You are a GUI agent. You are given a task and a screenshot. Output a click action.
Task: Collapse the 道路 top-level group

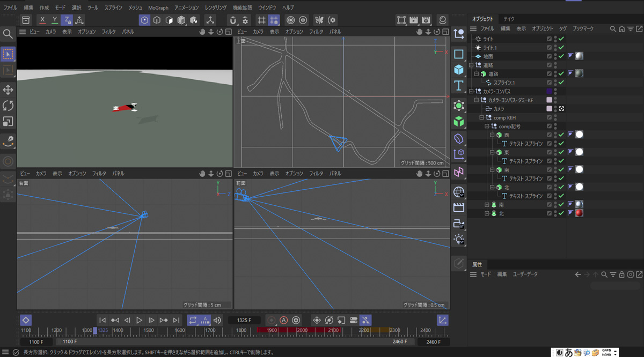coord(471,65)
